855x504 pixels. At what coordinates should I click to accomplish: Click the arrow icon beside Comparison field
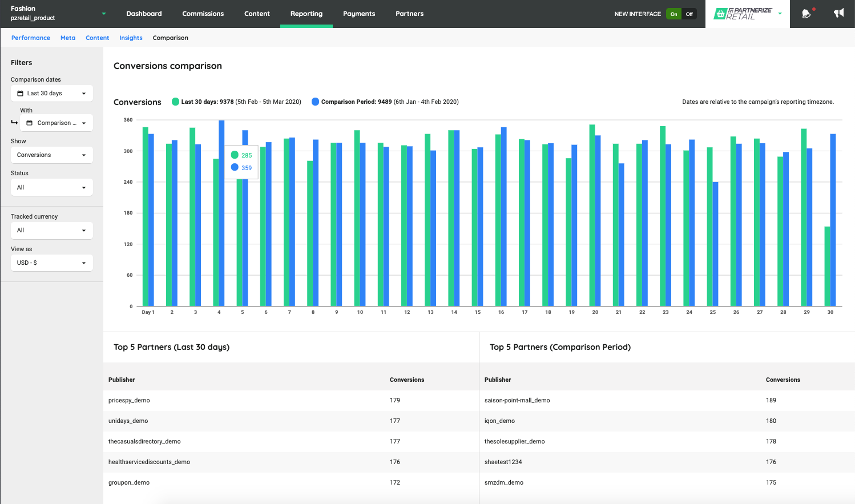(14, 122)
